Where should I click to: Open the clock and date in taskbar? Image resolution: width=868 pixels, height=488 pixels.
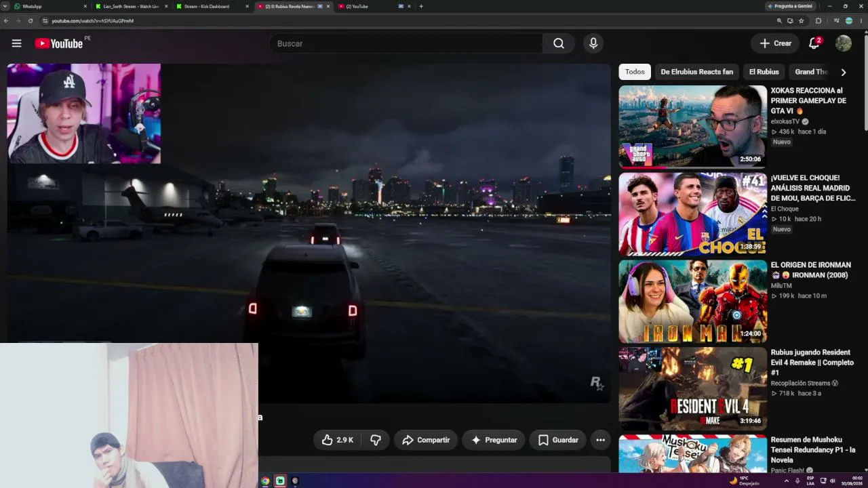[x=852, y=481]
